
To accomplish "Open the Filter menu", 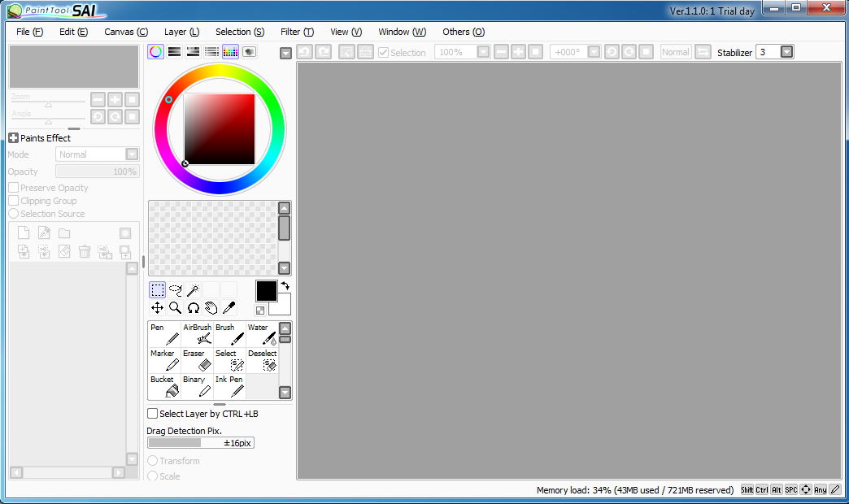I will point(297,32).
